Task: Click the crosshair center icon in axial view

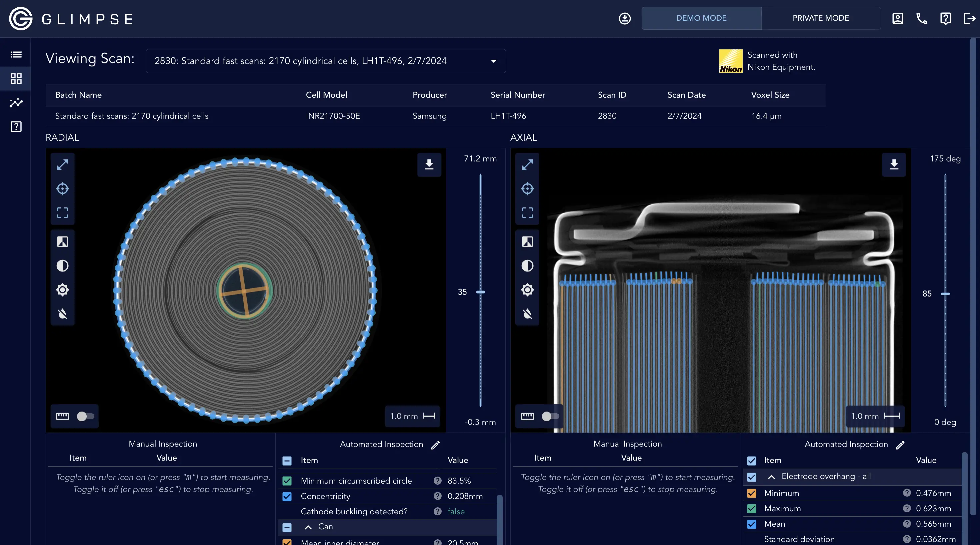Action: (x=527, y=189)
